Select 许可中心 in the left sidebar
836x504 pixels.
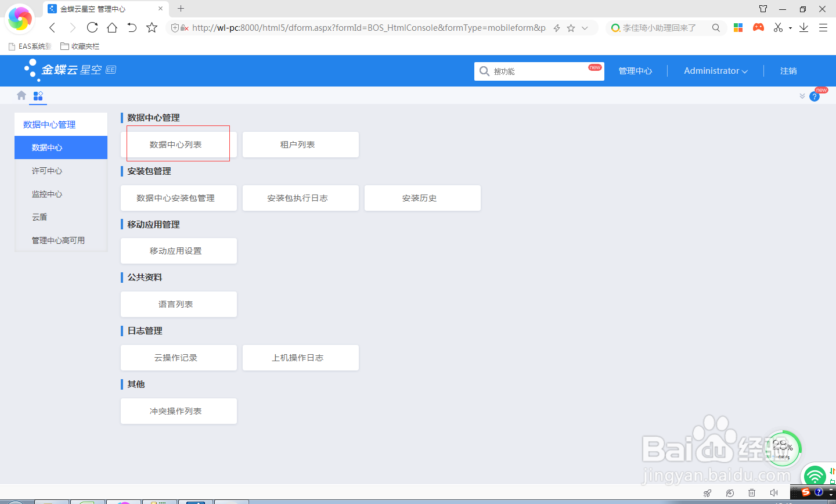61,171
